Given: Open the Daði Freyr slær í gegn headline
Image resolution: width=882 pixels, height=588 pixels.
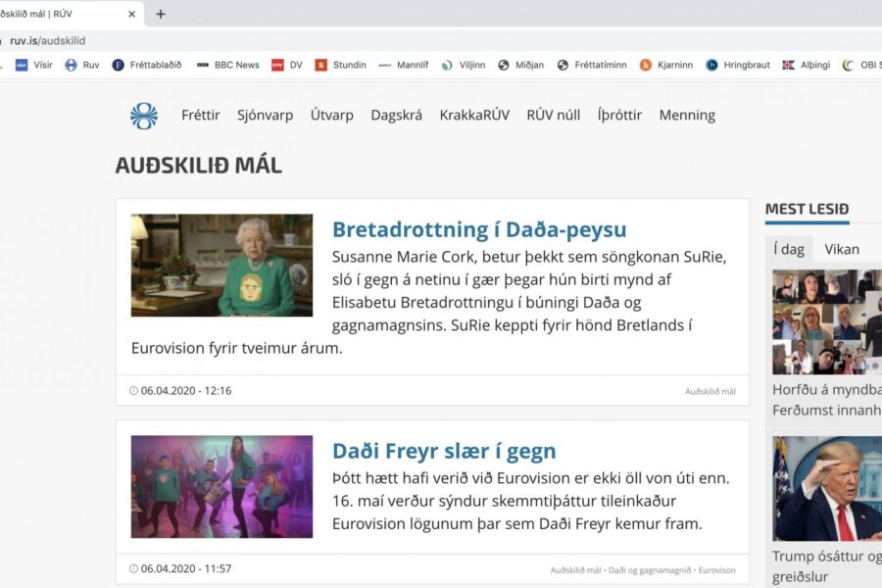Looking at the screenshot, I should pos(444,451).
